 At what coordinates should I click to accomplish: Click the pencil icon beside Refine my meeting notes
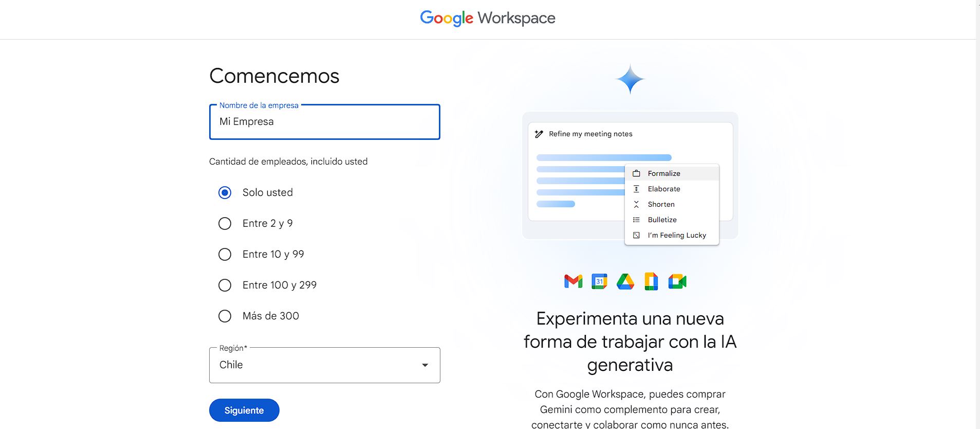pos(539,134)
